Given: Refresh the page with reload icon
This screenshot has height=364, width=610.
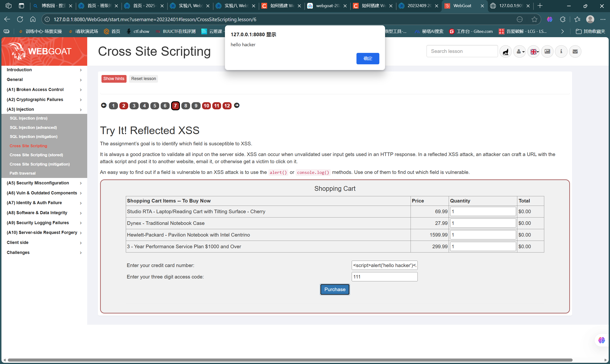Looking at the screenshot, I should [x=20, y=19].
